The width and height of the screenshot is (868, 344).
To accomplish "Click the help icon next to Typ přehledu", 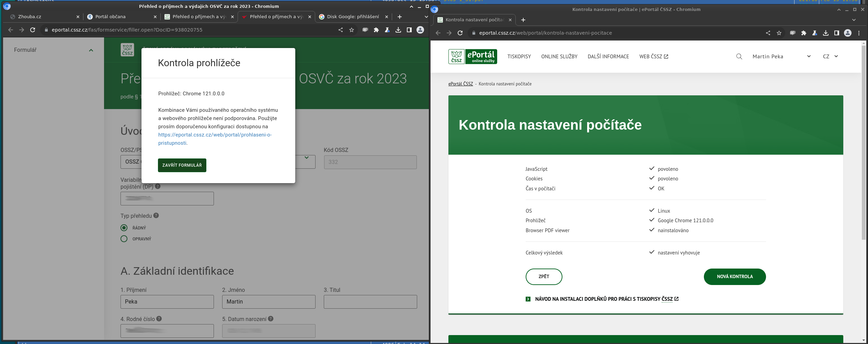I will click(156, 216).
